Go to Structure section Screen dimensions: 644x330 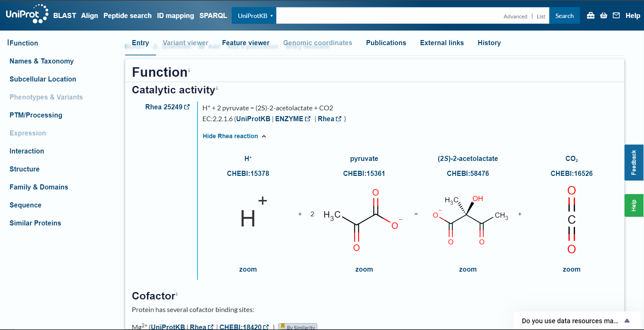point(24,169)
